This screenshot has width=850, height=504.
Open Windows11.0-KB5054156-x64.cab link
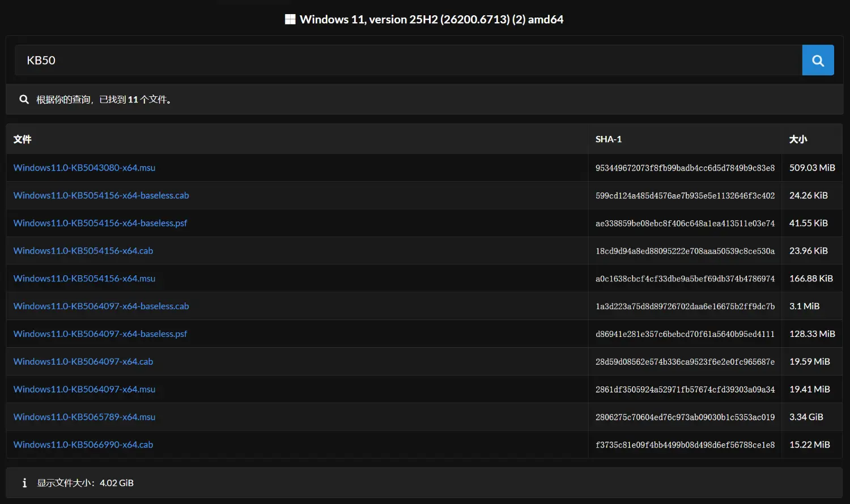coord(83,251)
